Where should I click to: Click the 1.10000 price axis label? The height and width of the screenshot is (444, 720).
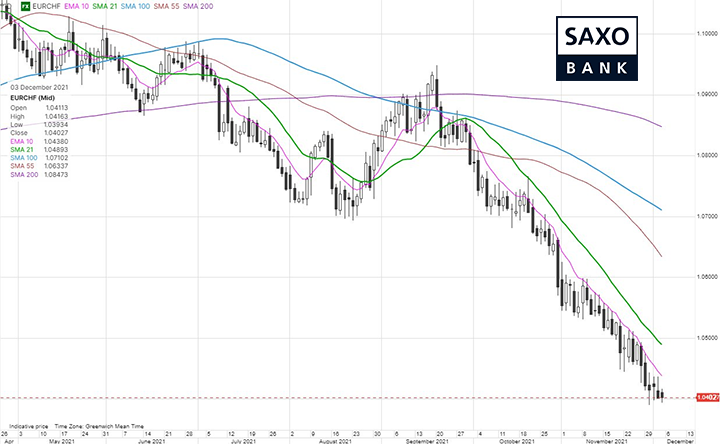tap(707, 34)
